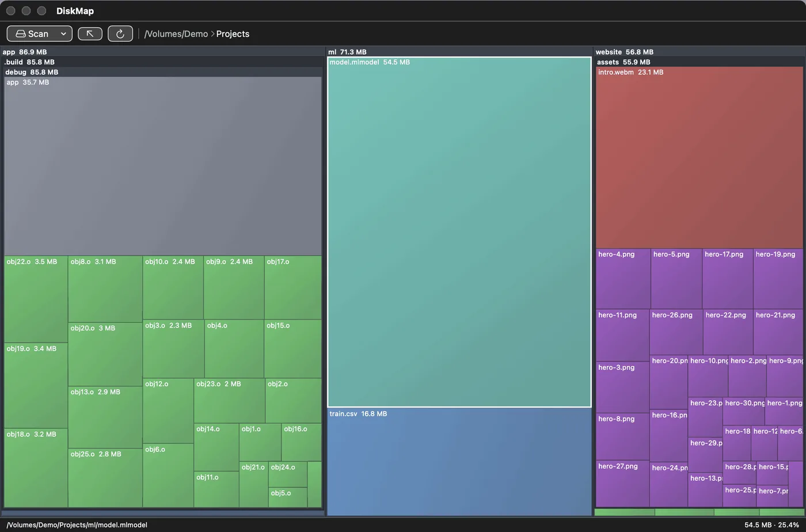Select model.mlmodel treemap block
The width and height of the screenshot is (806, 532).
pos(459,232)
